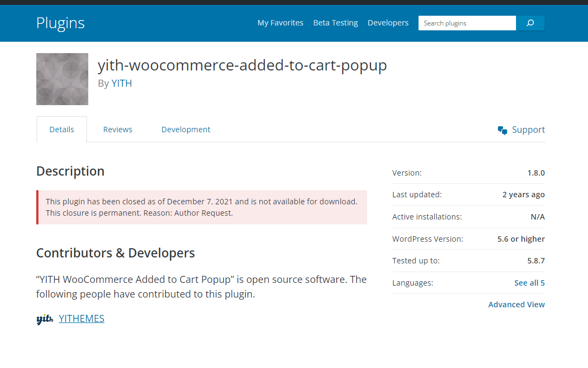Click the Support speech bubbles icon

[502, 130]
